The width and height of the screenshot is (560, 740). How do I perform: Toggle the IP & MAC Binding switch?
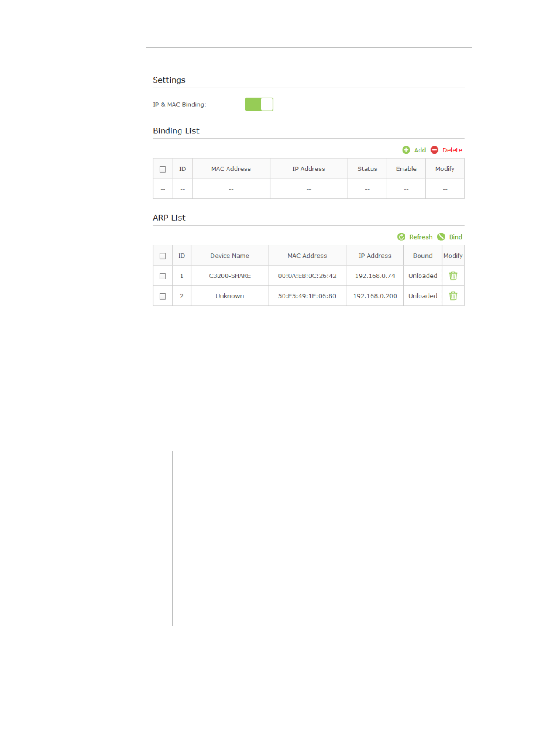pos(259,104)
